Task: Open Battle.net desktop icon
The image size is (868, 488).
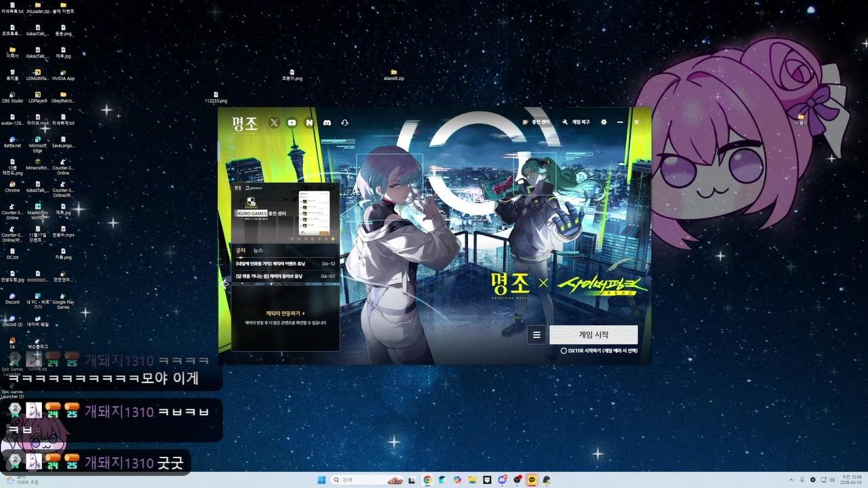Action: click(x=12, y=141)
